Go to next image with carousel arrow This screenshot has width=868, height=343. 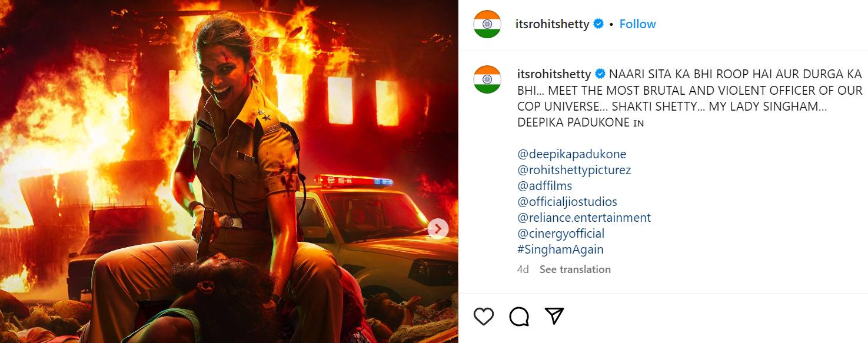tap(438, 229)
